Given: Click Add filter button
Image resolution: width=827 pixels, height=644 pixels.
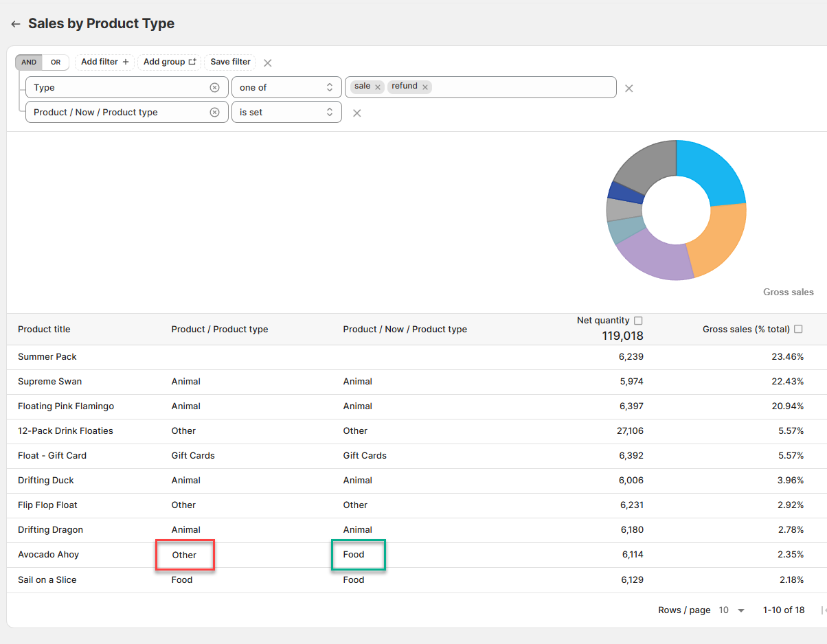Looking at the screenshot, I should 104,62.
